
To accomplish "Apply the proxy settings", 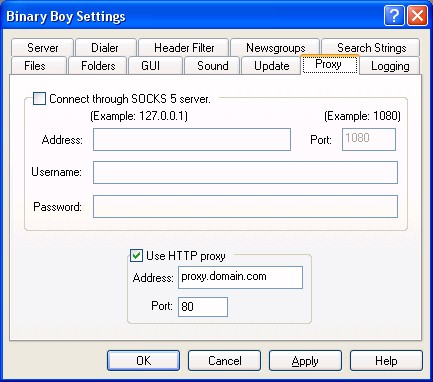I will click(305, 360).
